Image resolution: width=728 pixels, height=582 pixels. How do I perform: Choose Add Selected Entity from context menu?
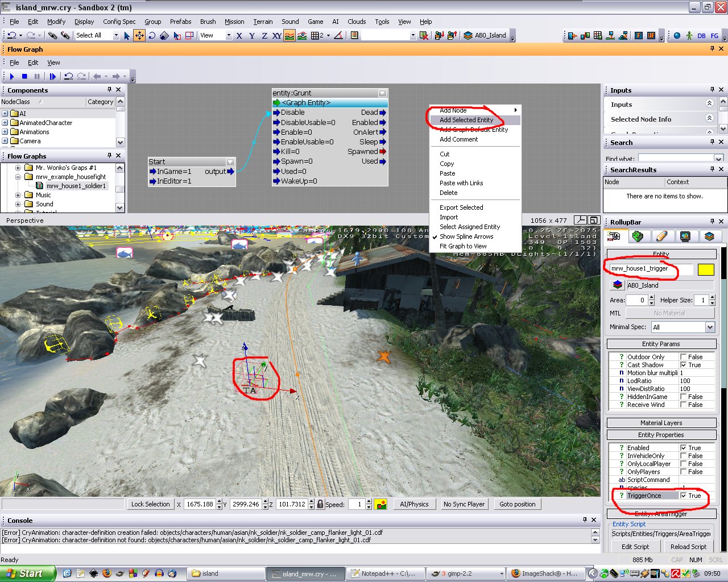point(466,120)
